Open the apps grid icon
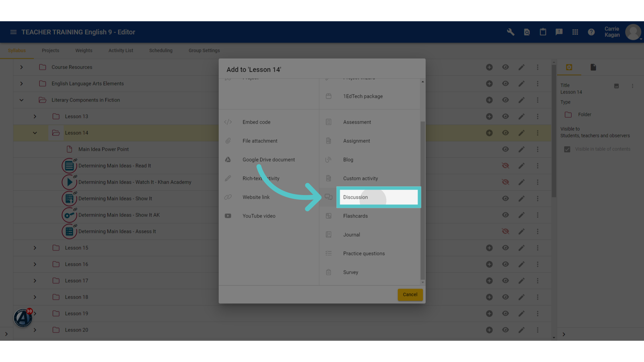Screen dimensions: 644x362 pyautogui.click(x=575, y=32)
